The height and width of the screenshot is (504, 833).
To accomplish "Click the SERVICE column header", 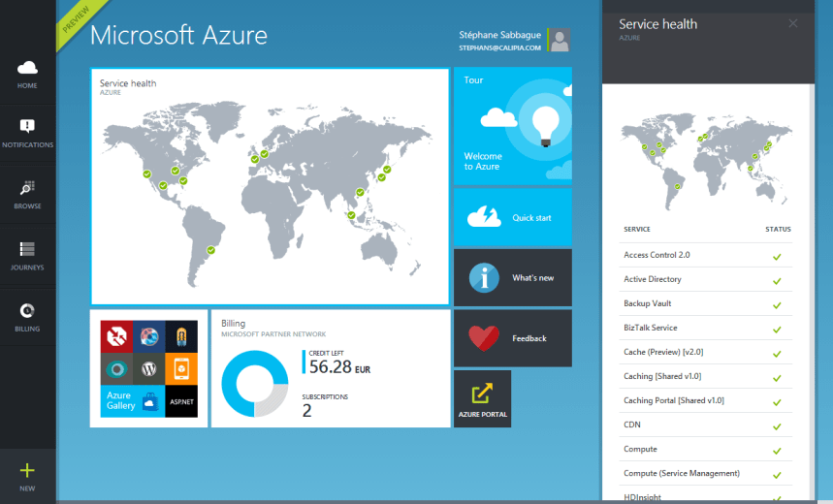I will click(x=637, y=230).
